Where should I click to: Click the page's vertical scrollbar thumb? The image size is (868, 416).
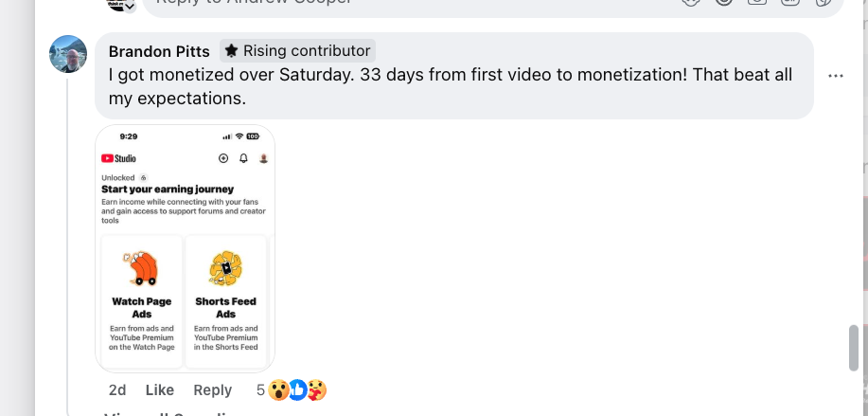[x=854, y=348]
